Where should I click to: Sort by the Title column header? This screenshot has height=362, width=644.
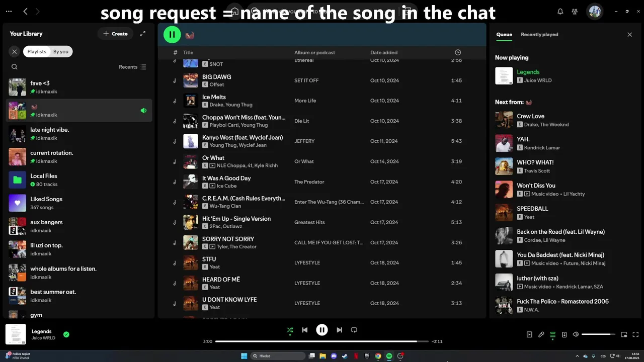point(188,52)
